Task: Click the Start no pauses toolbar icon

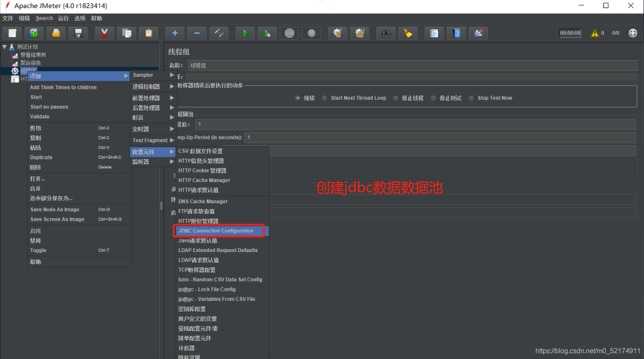Action: (x=267, y=33)
